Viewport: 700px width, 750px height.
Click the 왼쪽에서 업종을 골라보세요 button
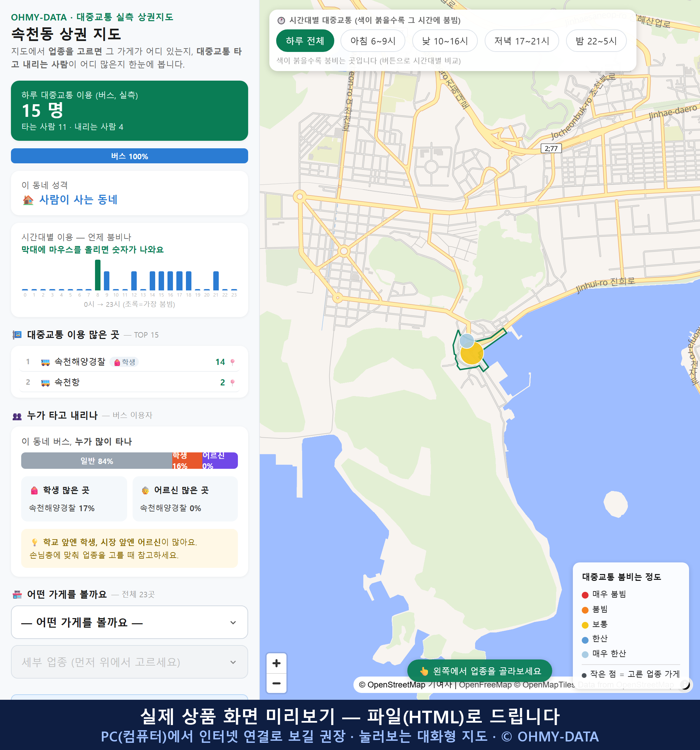pos(480,671)
